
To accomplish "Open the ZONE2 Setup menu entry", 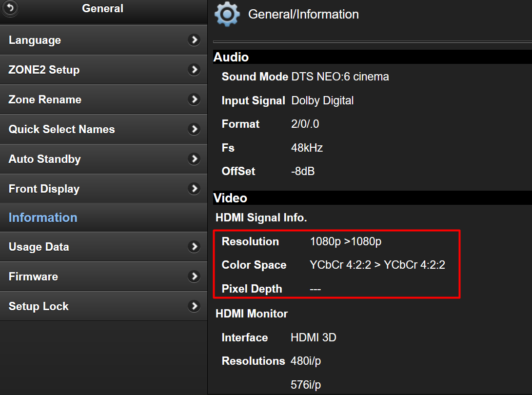I will point(44,70).
